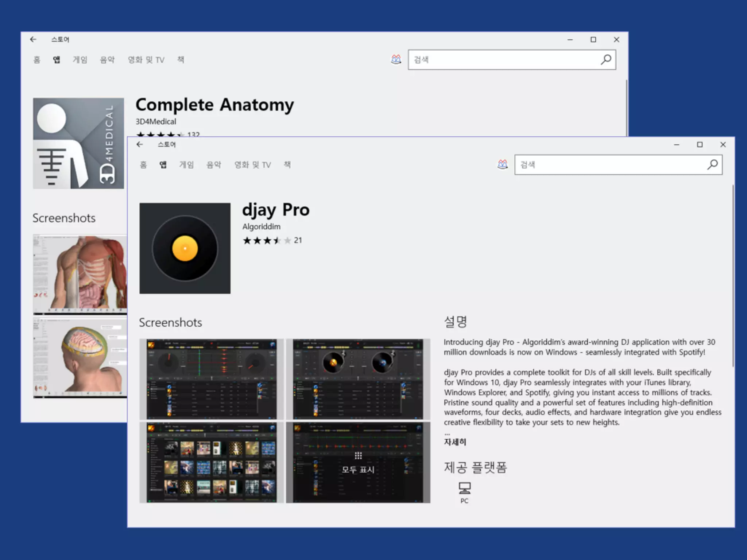Click the Complete Anatomy 3D4Medical app icon
This screenshot has width=747, height=560.
tap(78, 143)
